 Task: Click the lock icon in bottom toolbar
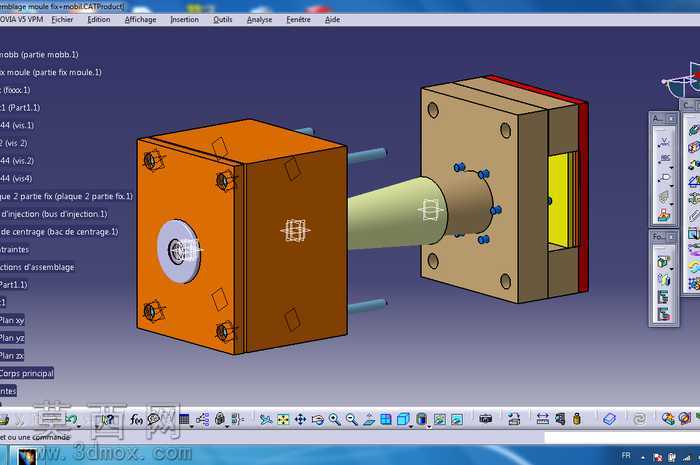[x=220, y=419]
